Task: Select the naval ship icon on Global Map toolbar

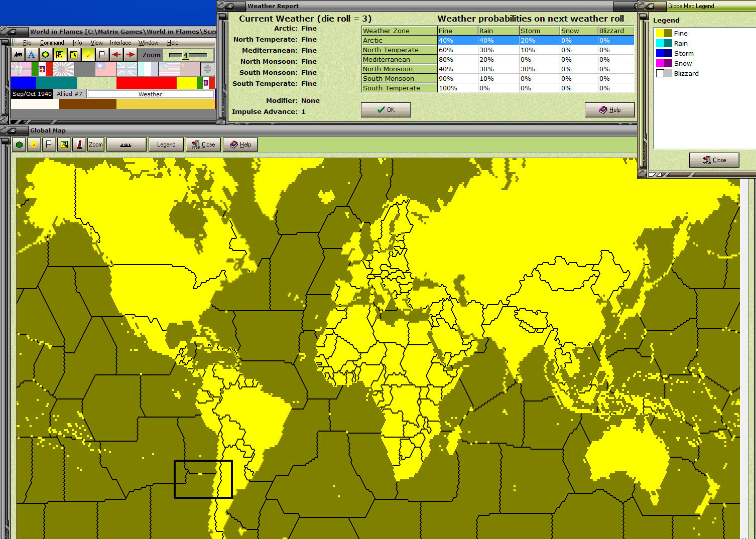Action: tap(125, 145)
